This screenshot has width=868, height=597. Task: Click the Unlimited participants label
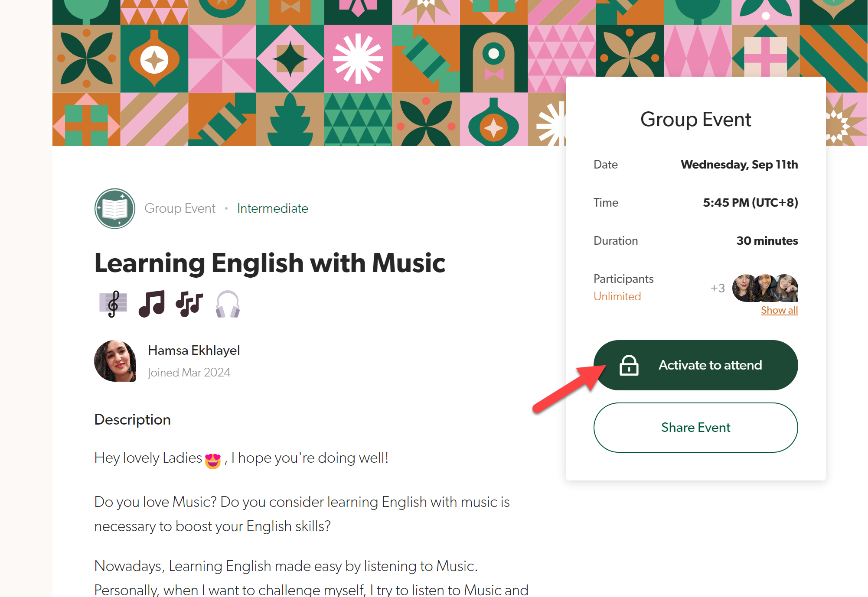(617, 296)
